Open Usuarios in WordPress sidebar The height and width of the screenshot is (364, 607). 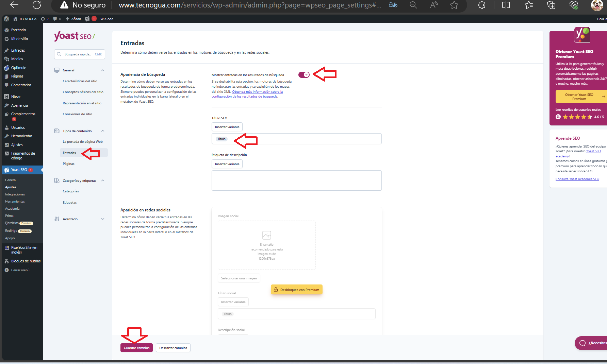pyautogui.click(x=18, y=127)
